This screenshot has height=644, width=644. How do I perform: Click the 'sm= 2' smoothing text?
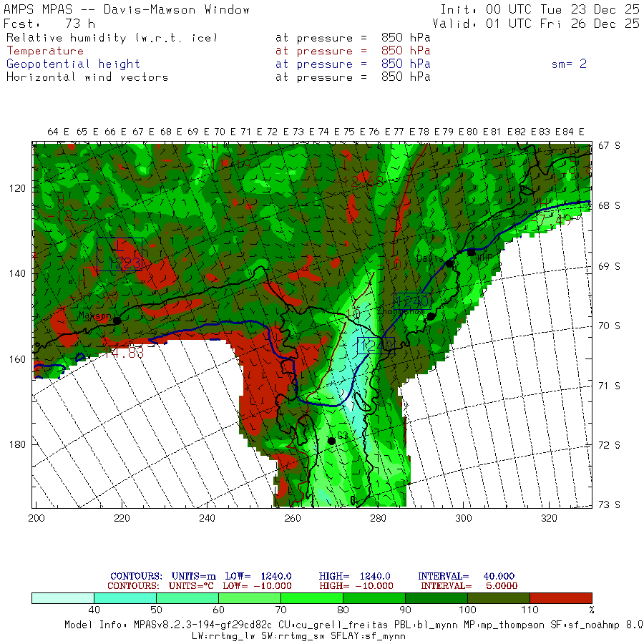point(569,64)
